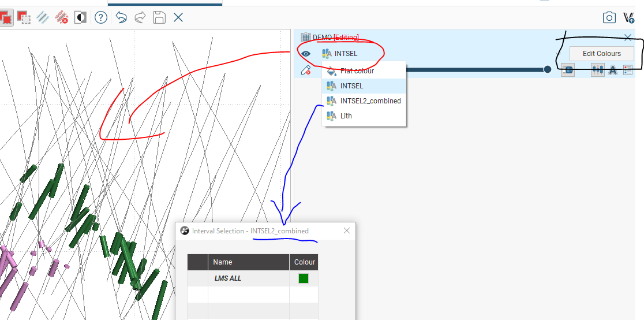The width and height of the screenshot is (644, 320).
Task: Choose Flat colour from the dropdown list
Action: [x=357, y=71]
